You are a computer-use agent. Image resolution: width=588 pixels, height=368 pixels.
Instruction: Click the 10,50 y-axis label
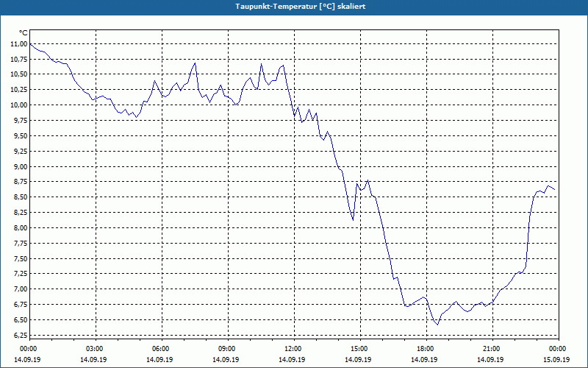[x=20, y=74]
